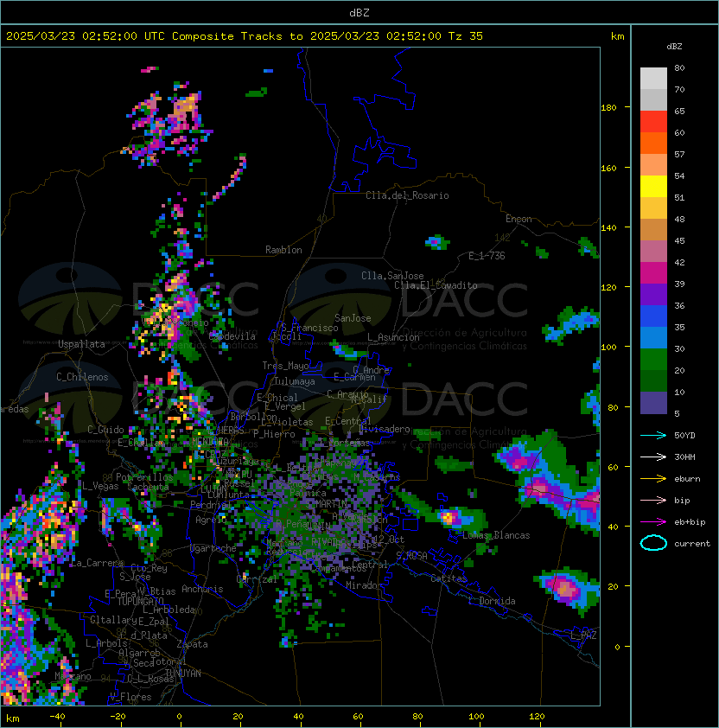Screen dimensions: 719x728
Task: Click the magenta eb+bip arrow in the legend
Action: [x=653, y=522]
